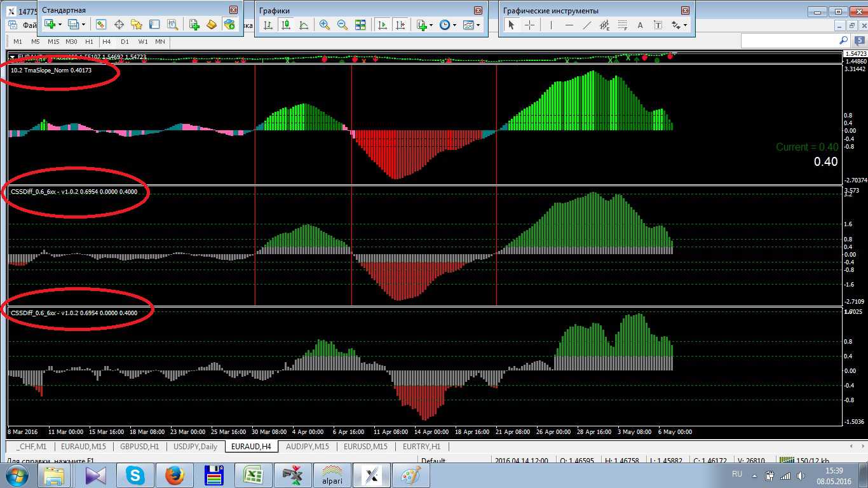The width and height of the screenshot is (868, 488).
Task: Open the Navigator favorites star icon
Action: [136, 25]
